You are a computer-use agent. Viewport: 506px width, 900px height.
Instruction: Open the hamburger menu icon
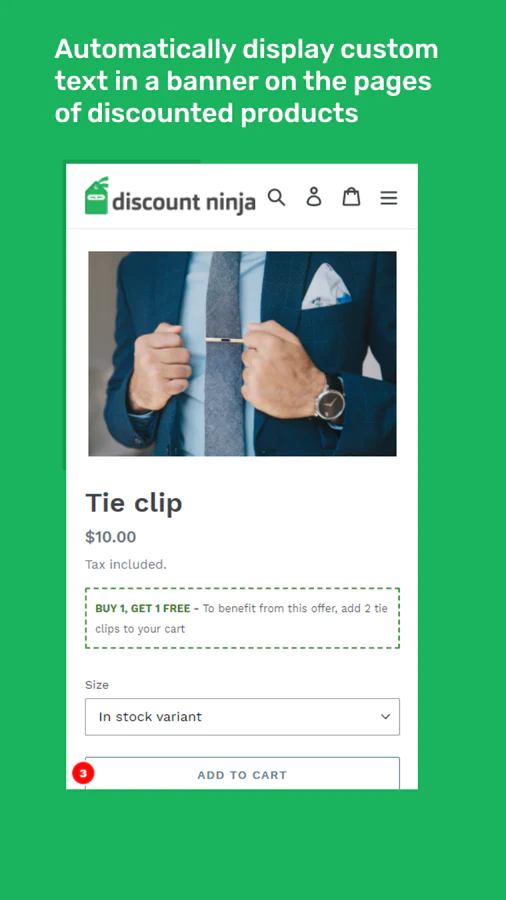pyautogui.click(x=389, y=198)
